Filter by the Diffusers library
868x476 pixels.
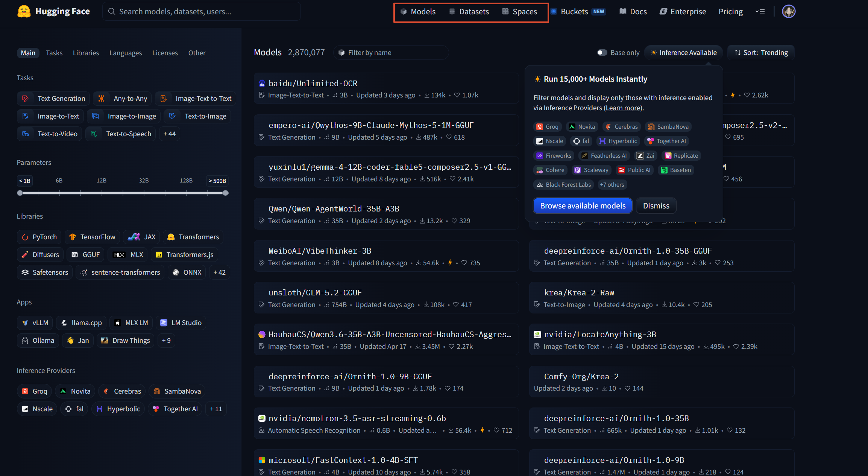tap(40, 255)
